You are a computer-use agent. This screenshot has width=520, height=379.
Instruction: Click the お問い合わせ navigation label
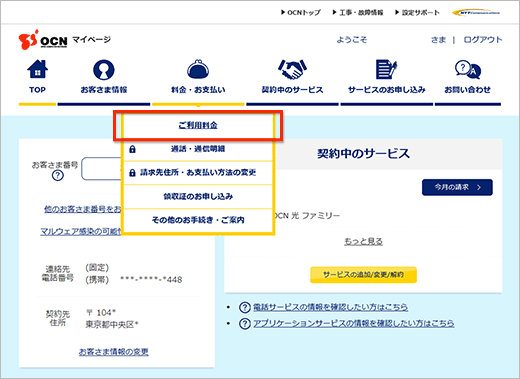click(x=467, y=90)
